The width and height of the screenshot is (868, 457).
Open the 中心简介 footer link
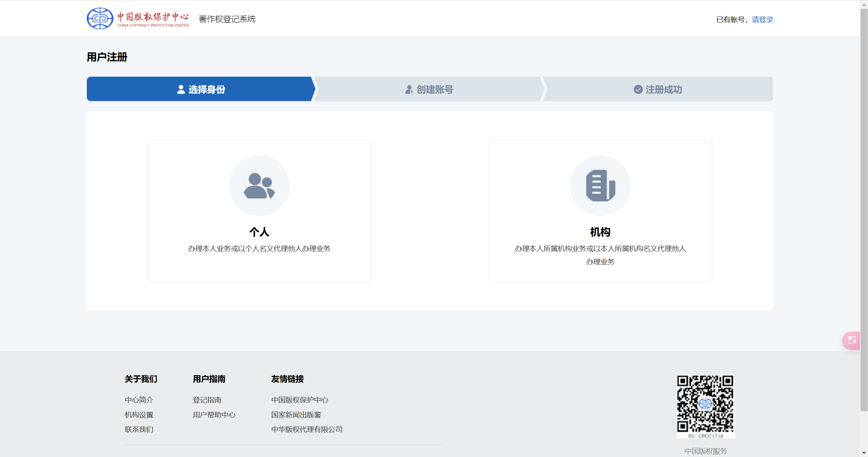click(x=139, y=400)
